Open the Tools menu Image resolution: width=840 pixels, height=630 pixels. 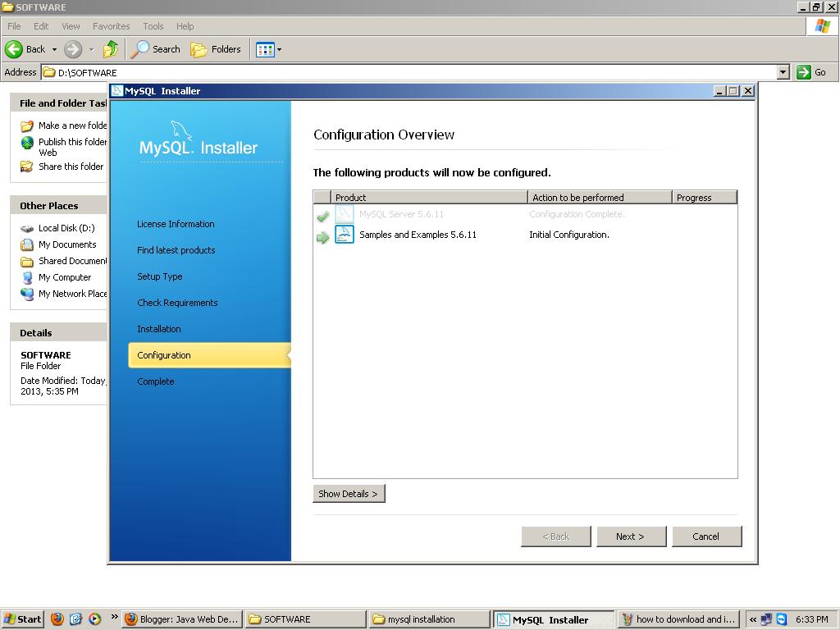click(x=153, y=25)
